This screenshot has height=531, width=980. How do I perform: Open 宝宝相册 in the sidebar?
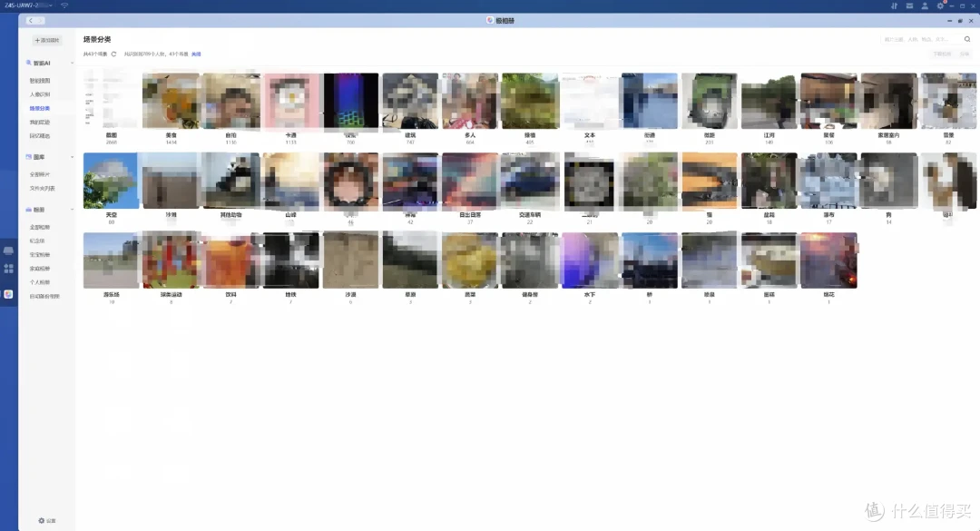tap(40, 254)
